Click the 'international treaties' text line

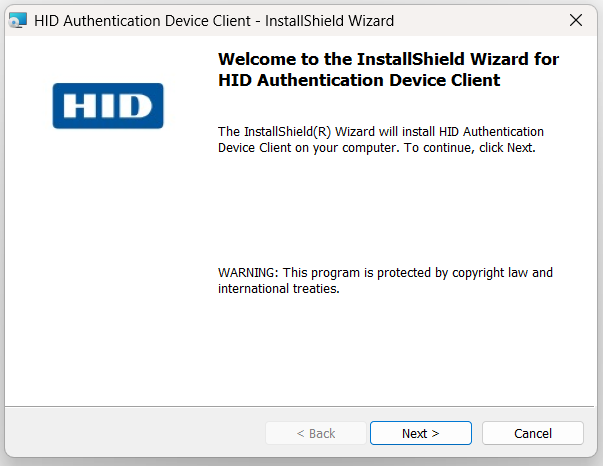278,289
